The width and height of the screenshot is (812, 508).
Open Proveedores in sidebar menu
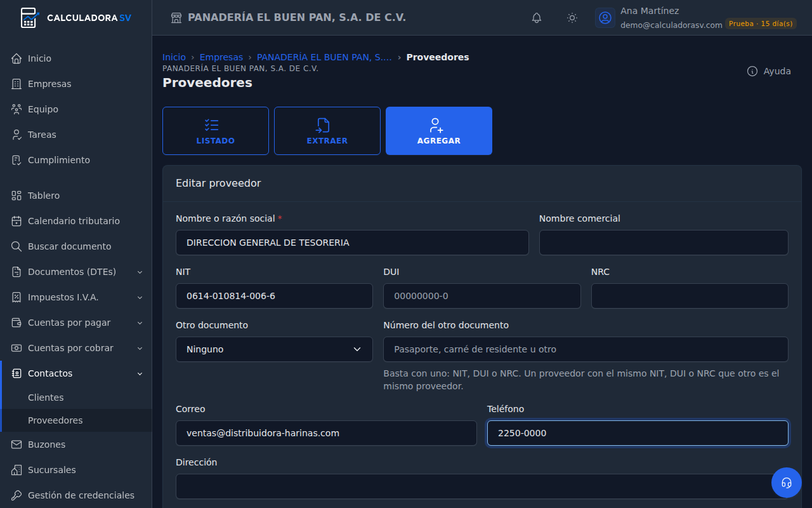pyautogui.click(x=55, y=420)
